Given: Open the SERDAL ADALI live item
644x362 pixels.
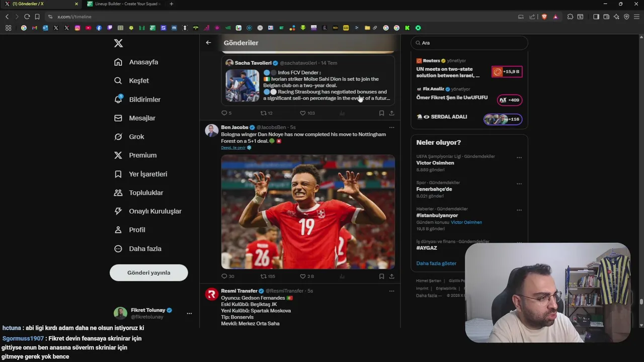Looking at the screenshot, I should point(469,118).
